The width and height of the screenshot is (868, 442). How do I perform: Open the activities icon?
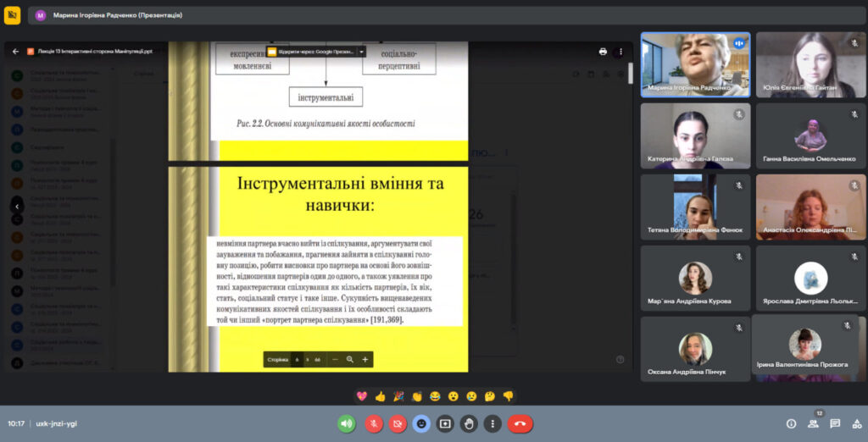[x=855, y=423]
